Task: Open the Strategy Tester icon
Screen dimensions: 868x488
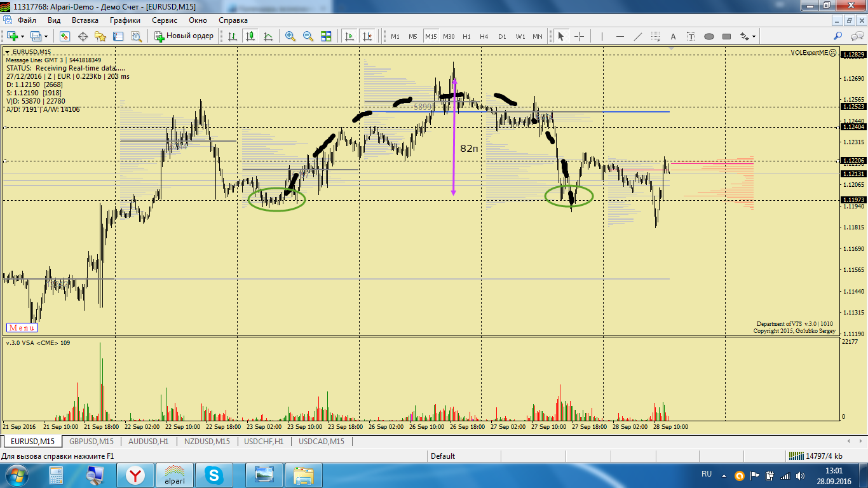Action: point(136,36)
